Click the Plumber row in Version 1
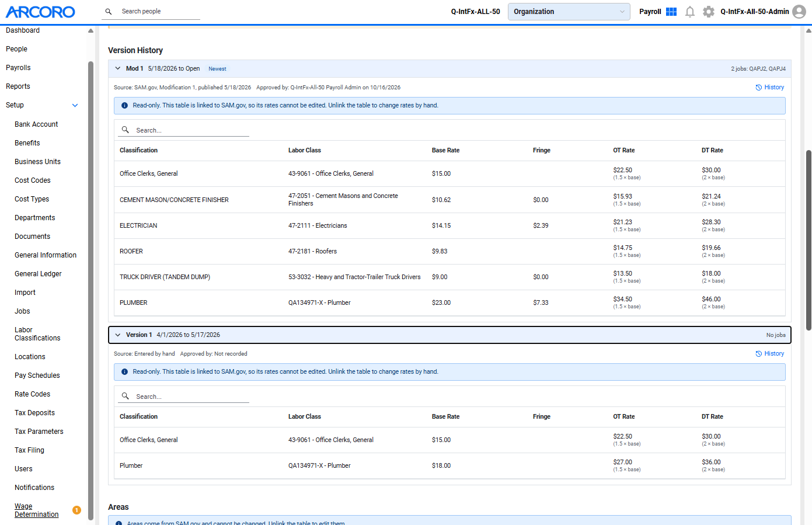 point(449,465)
